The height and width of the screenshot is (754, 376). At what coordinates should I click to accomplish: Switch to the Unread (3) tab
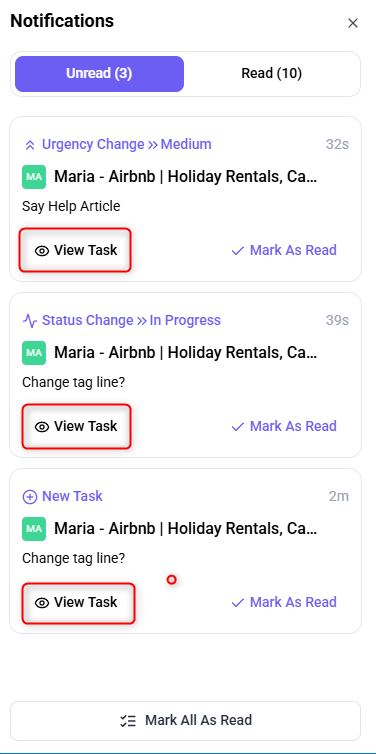(x=99, y=74)
